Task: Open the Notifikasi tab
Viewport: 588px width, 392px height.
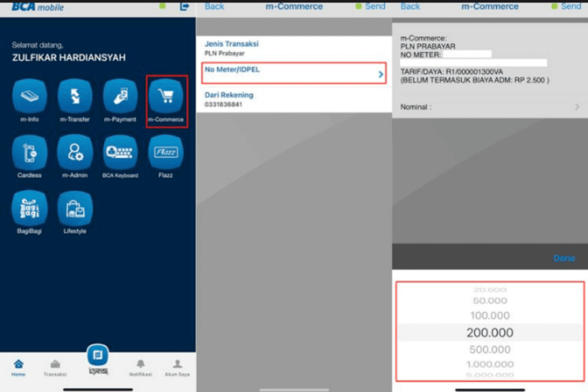Action: 140,367
